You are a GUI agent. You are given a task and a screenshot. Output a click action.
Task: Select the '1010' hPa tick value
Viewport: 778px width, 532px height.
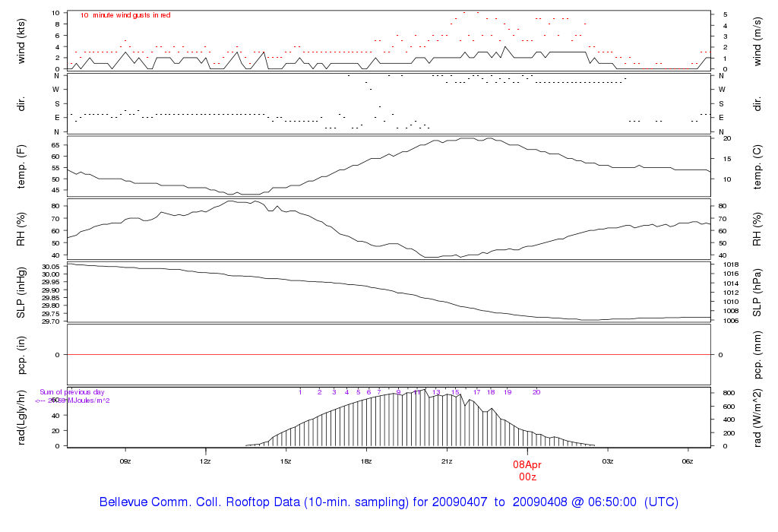click(731, 302)
